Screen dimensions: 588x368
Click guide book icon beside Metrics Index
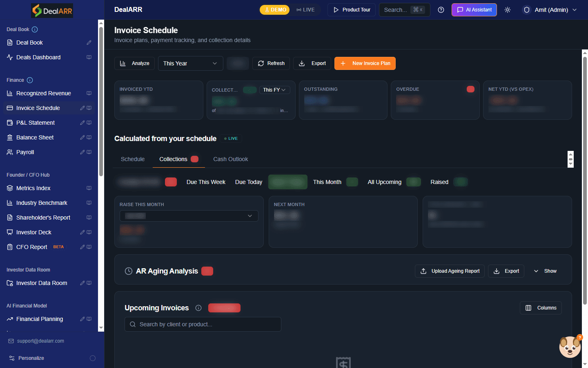(x=89, y=188)
